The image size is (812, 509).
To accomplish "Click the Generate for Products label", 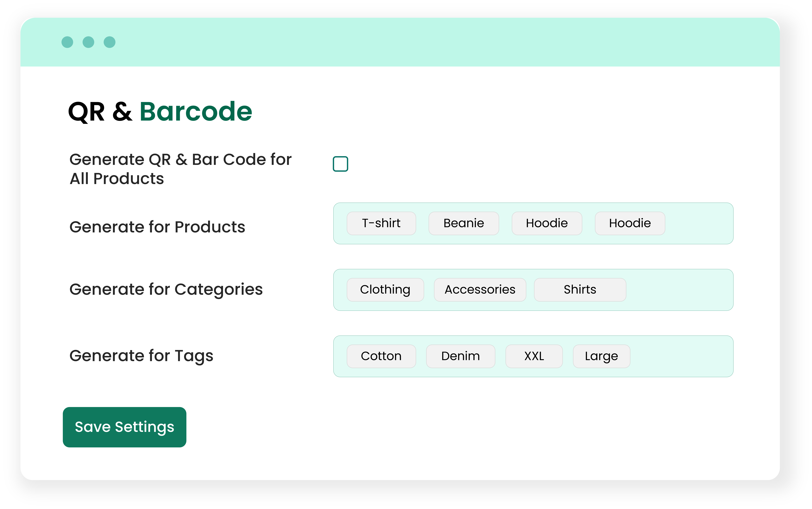I will click(x=157, y=227).
